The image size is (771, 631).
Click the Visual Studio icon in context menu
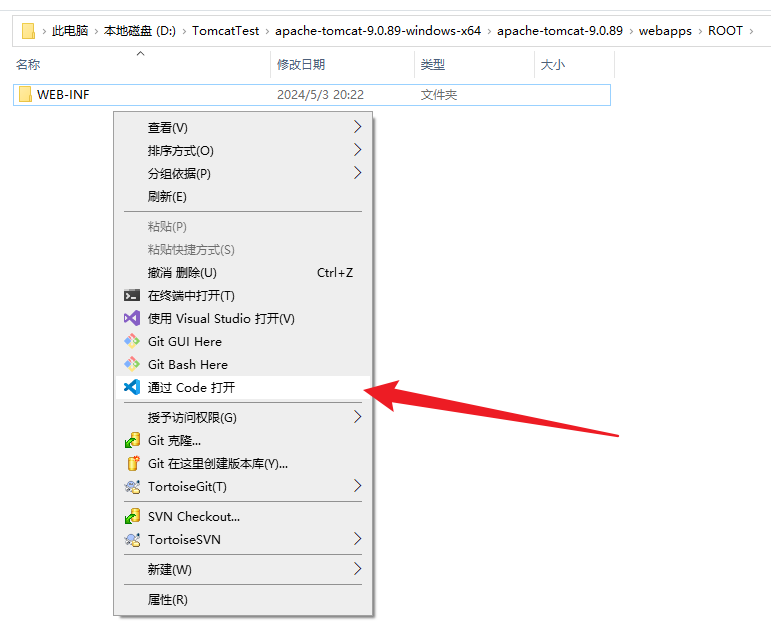click(132, 318)
